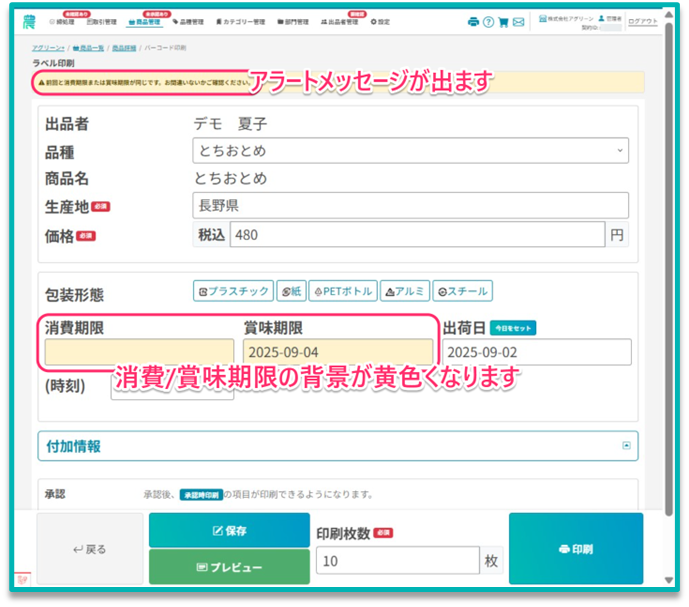This screenshot has width=689, height=607.
Task: Click the mail envelope icon
Action: click(519, 21)
